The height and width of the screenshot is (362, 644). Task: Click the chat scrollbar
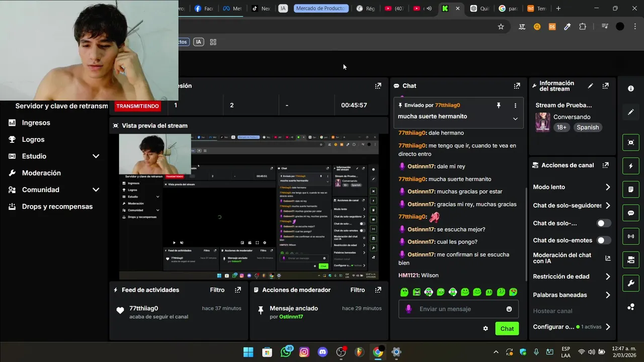pos(527,234)
